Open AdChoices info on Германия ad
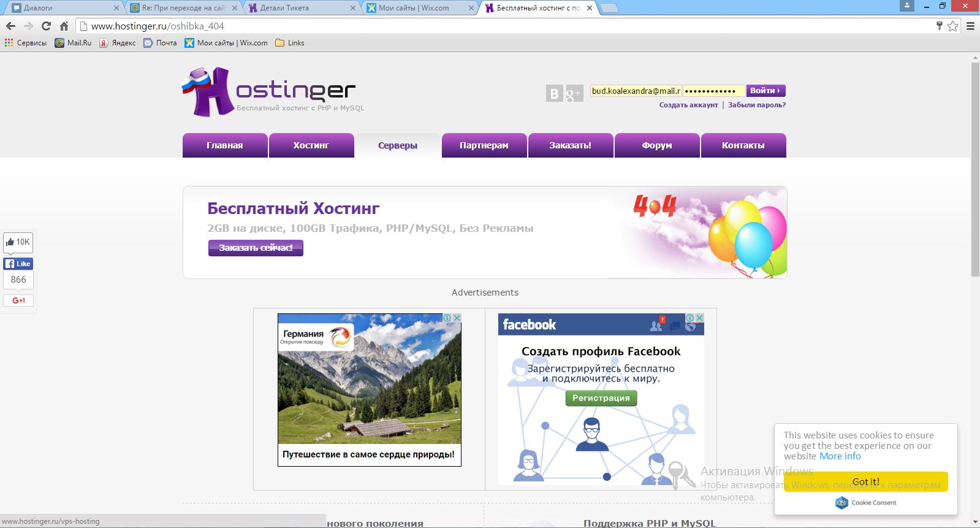 (448, 318)
